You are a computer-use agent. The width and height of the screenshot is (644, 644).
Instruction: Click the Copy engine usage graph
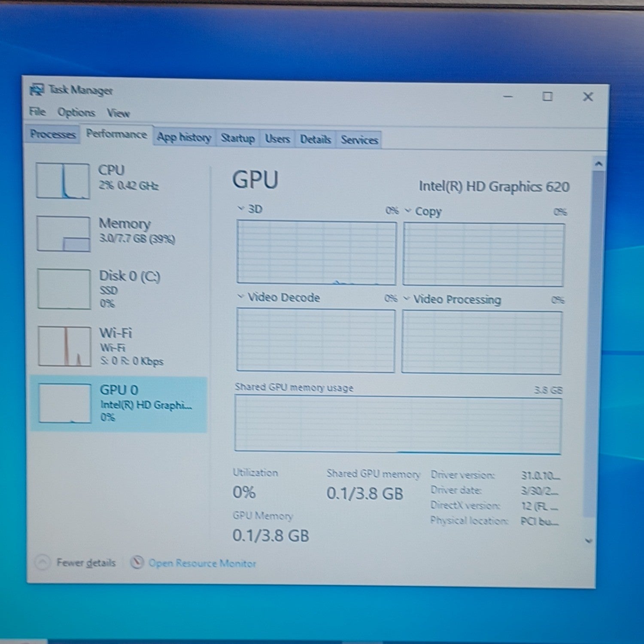[483, 255]
